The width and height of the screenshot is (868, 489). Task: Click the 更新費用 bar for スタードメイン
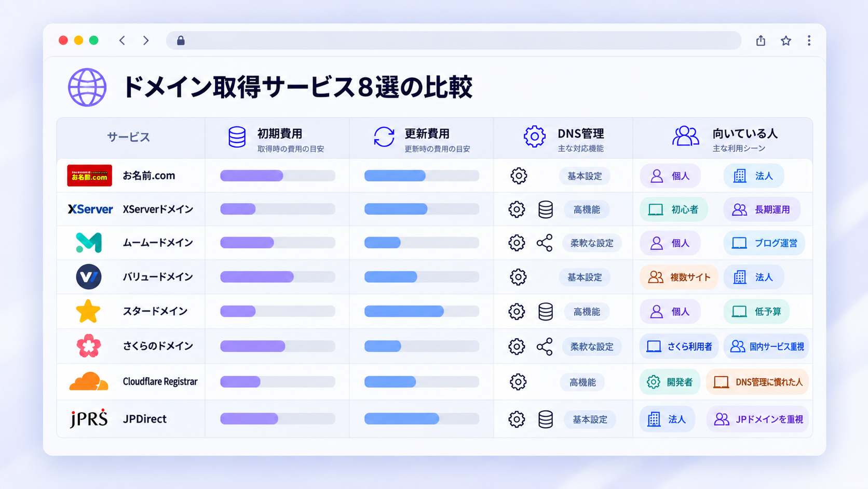click(422, 311)
